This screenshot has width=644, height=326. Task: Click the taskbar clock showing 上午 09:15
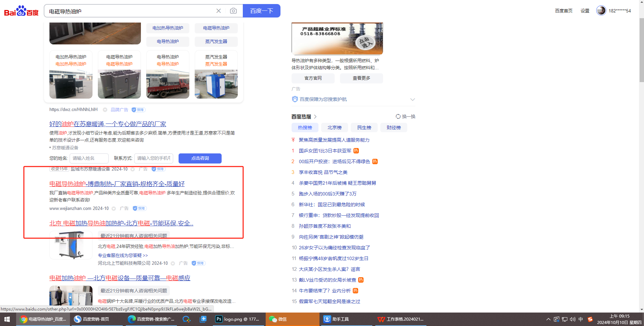tap(619, 319)
